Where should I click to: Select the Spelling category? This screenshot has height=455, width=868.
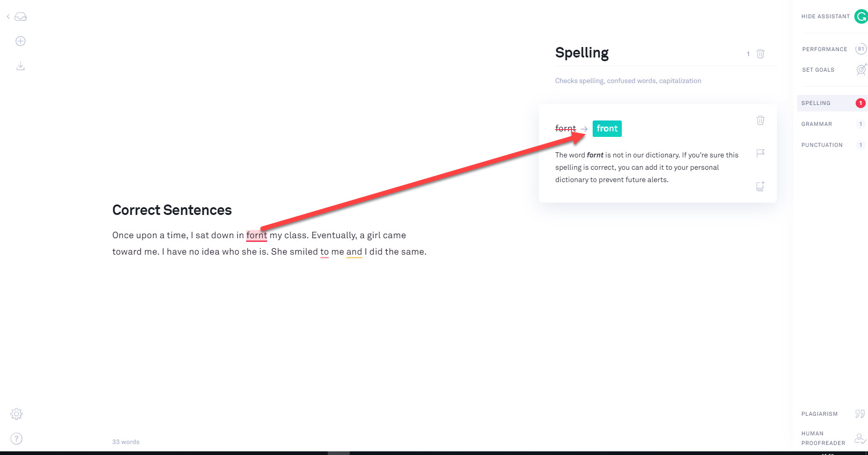pyautogui.click(x=816, y=103)
